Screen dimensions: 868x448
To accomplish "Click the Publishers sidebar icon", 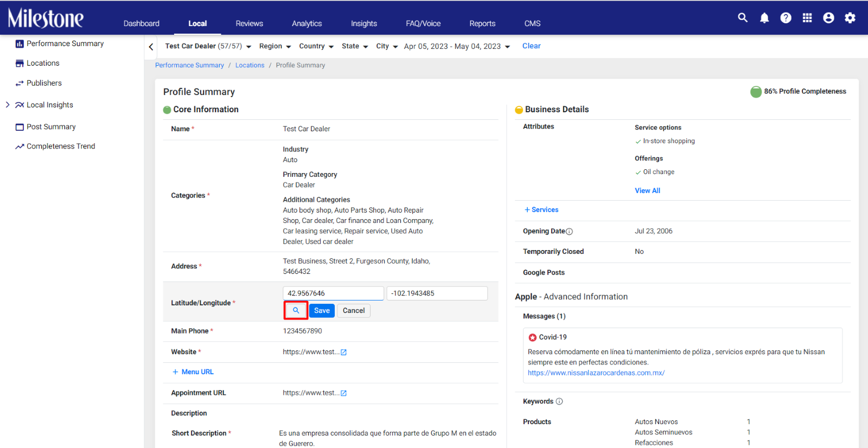I will [20, 84].
